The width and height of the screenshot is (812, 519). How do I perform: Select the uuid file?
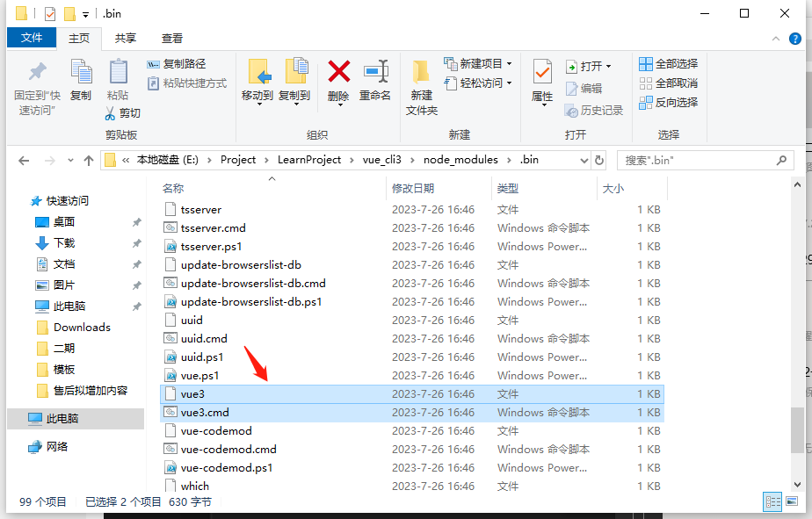(x=411, y=321)
